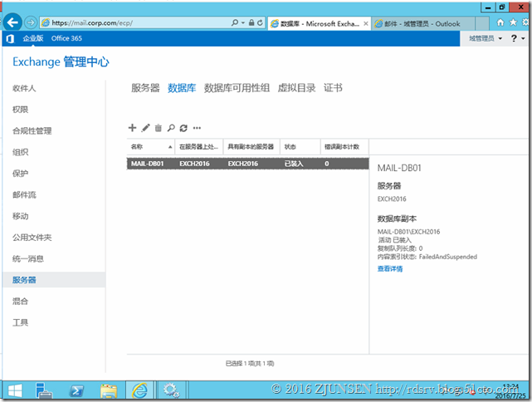Screen dimensions: 532x402
Task: Open 虚拟目录 tab
Action: (296, 88)
